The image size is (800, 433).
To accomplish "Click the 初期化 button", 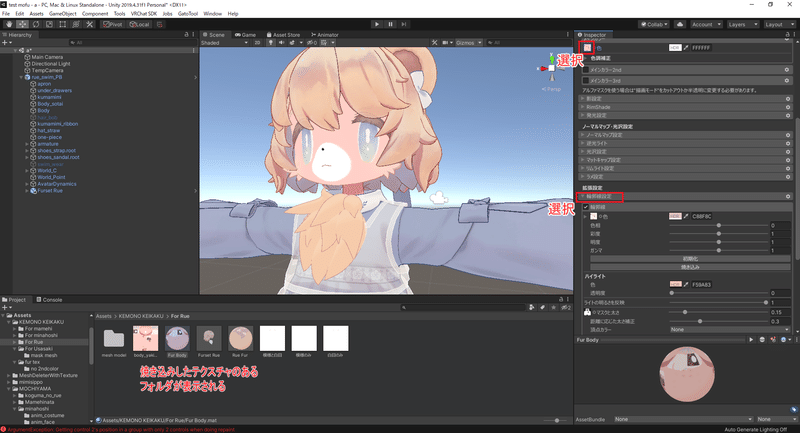I will 690,259.
